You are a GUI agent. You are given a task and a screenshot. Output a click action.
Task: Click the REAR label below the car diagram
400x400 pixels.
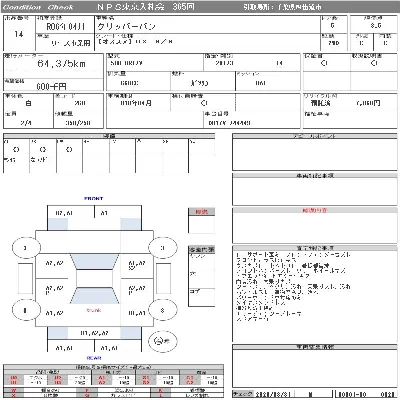point(94,358)
